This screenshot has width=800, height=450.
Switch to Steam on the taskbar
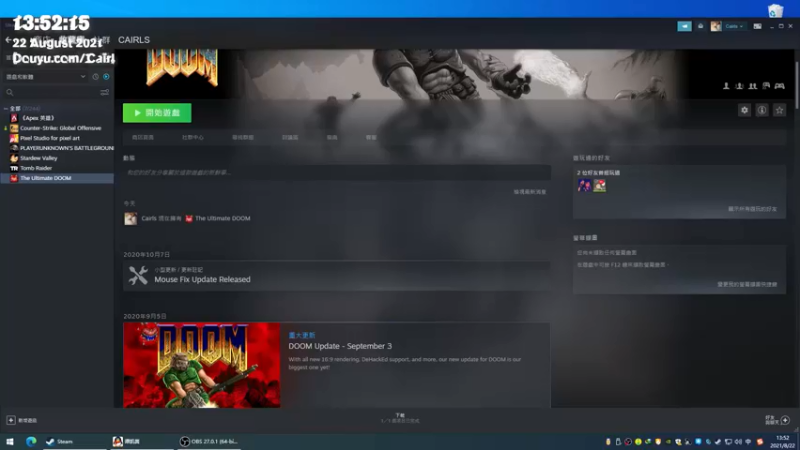click(74, 441)
